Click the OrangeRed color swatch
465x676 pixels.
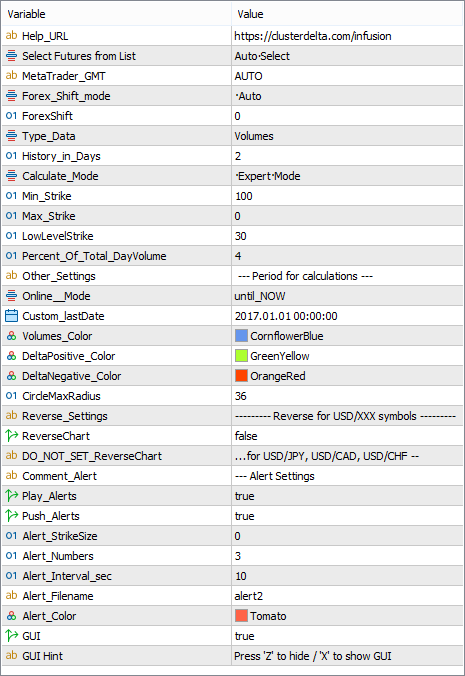[241, 376]
